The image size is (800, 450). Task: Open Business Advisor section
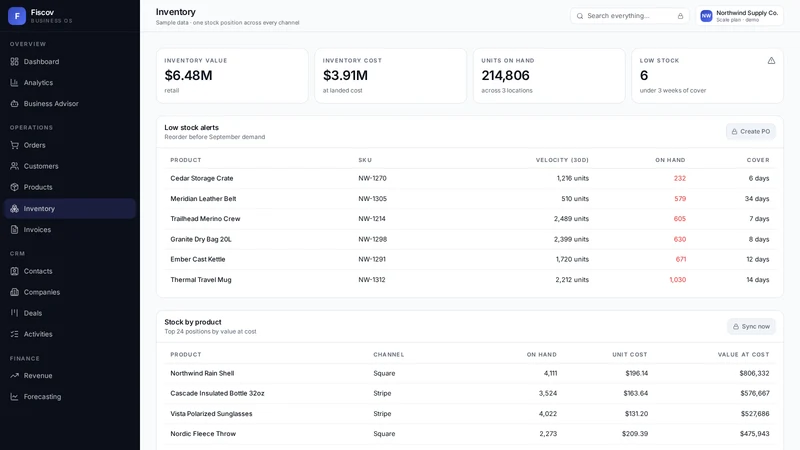70,104
